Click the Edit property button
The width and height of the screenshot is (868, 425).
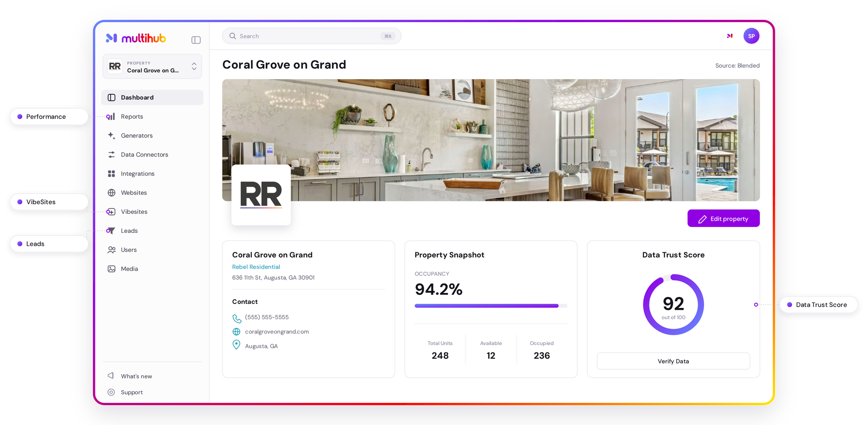[723, 218]
